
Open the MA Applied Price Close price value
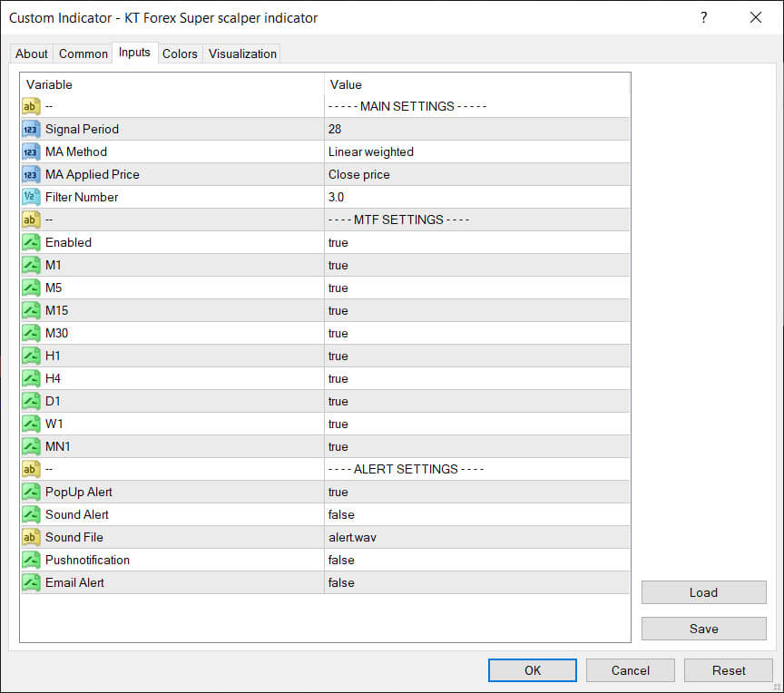[x=359, y=175]
